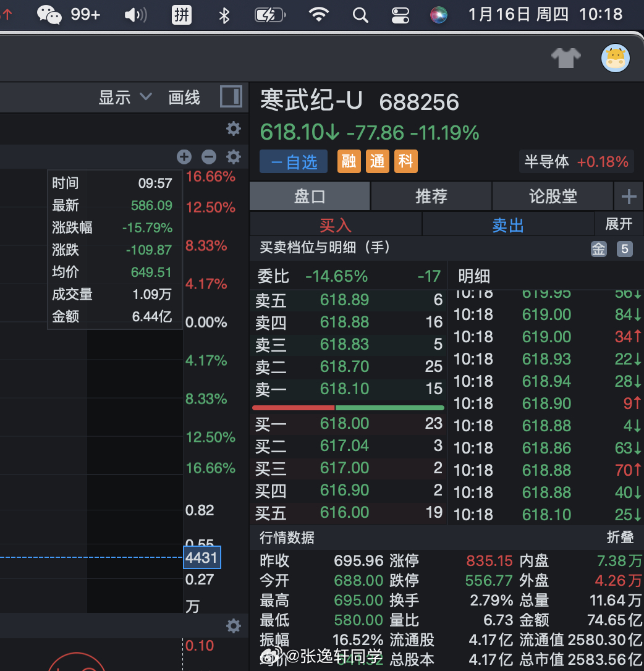Click the 融 margin trading tag
The height and width of the screenshot is (671, 644).
point(349,161)
